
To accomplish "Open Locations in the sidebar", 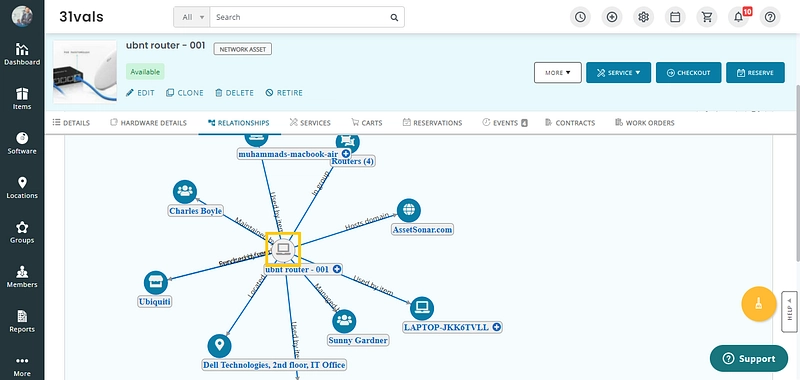I will 22,188.
